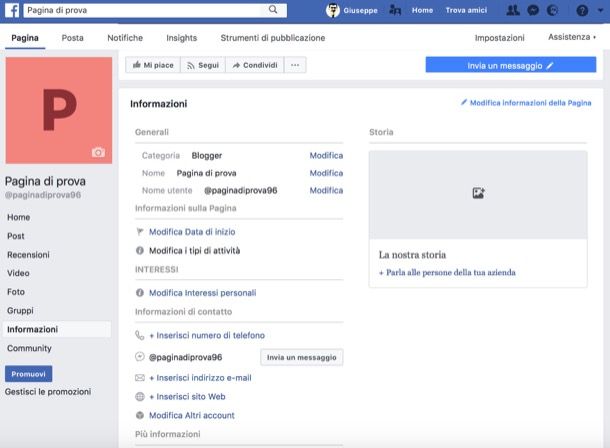Click the Segui button
Viewport: 610px width, 448px height.
[203, 65]
